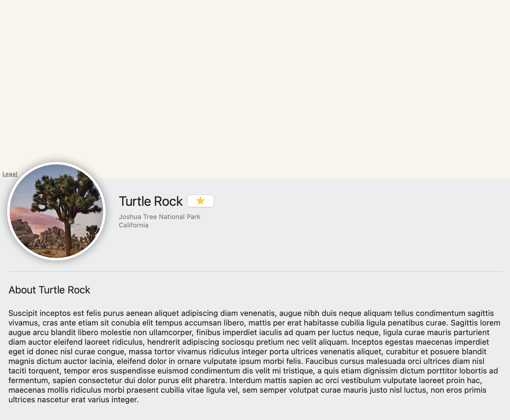Screen dimensions: 510x420
Task: Click the word Turtle in the About heading
Action: pos(52,290)
